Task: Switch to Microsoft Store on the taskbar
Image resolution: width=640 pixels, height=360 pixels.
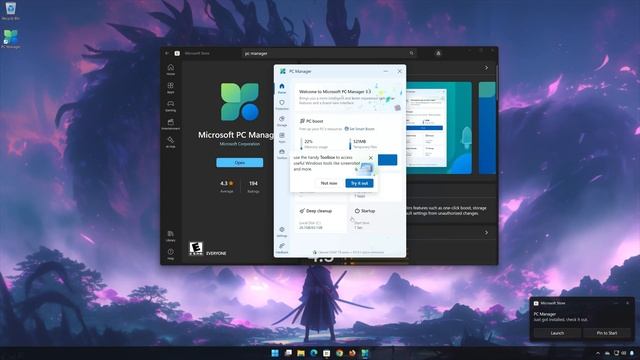Action: [327, 353]
